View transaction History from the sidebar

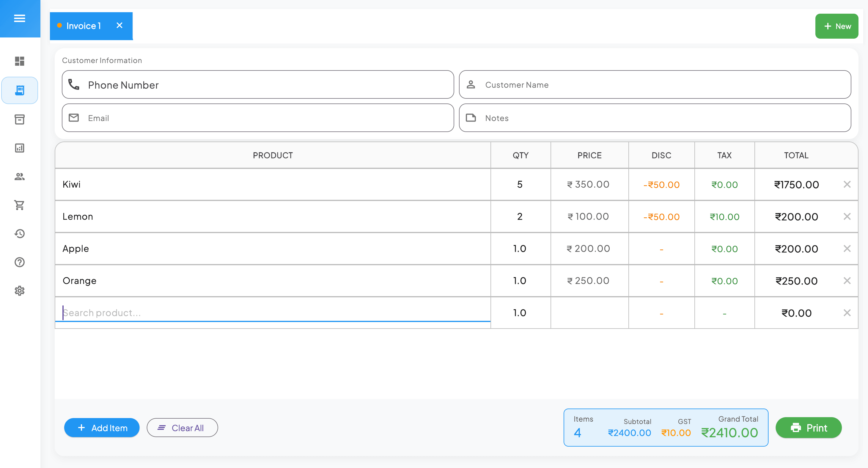pos(20,234)
